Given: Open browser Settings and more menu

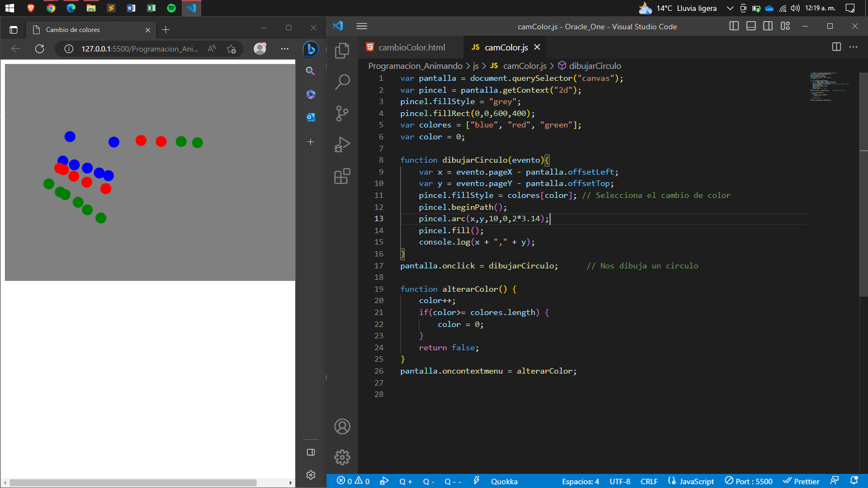Looking at the screenshot, I should (x=284, y=49).
